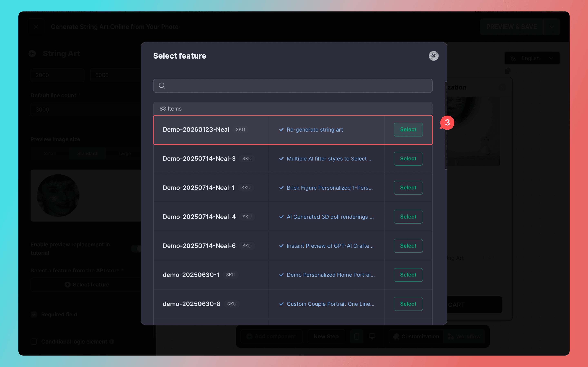Screen dimensions: 588x367
Task: Select the Demo-20260123-Neal feature
Action: coord(408,130)
